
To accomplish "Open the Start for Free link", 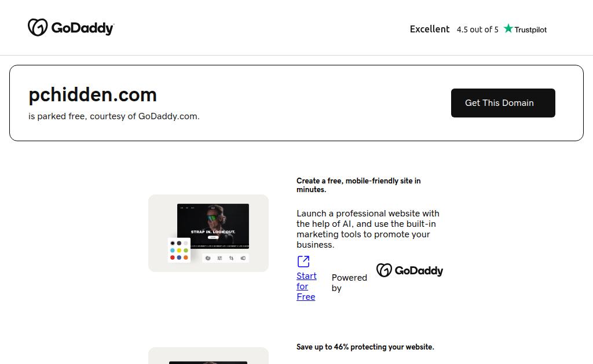I will 306,286.
